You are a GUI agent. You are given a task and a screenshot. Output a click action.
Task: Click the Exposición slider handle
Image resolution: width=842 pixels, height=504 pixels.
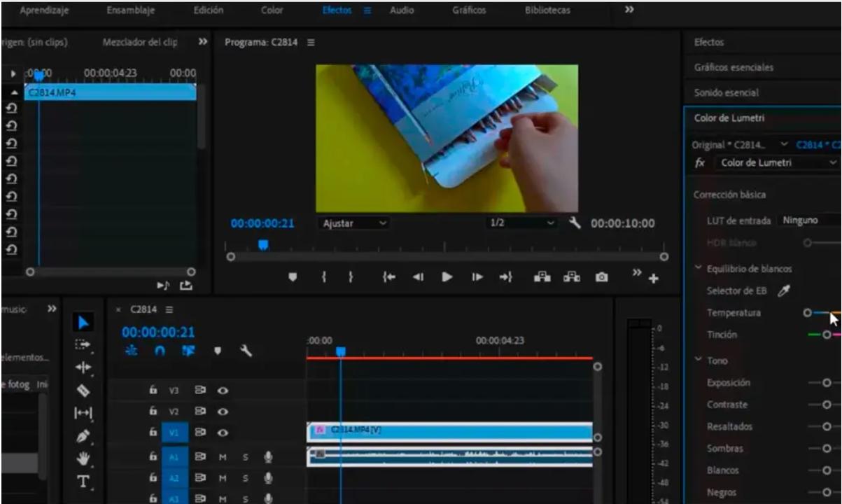pos(827,383)
